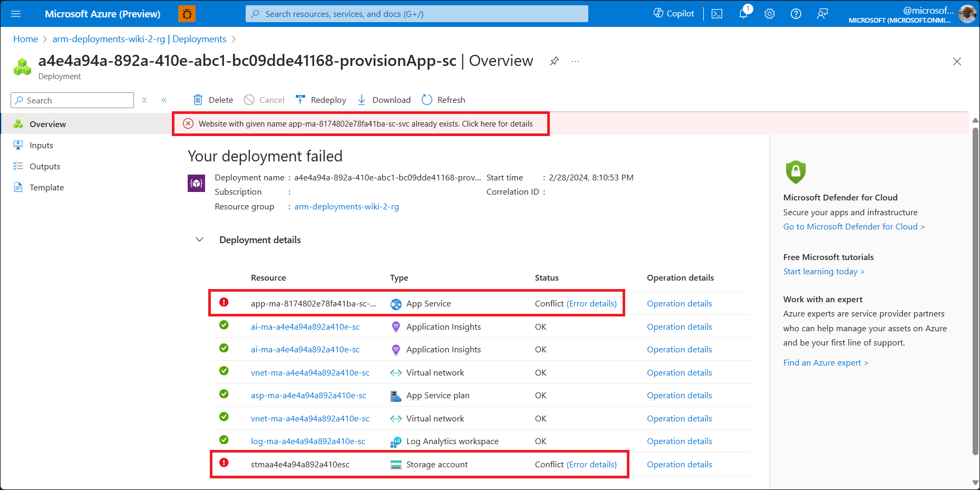The image size is (980, 490).
Task: Open Operation details for first Virtual network row
Action: click(680, 373)
